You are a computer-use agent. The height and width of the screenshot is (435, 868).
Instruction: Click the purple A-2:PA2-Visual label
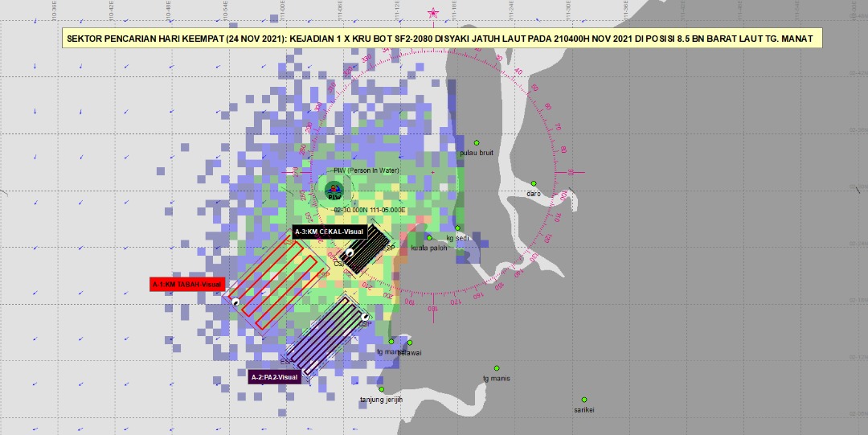coord(274,377)
